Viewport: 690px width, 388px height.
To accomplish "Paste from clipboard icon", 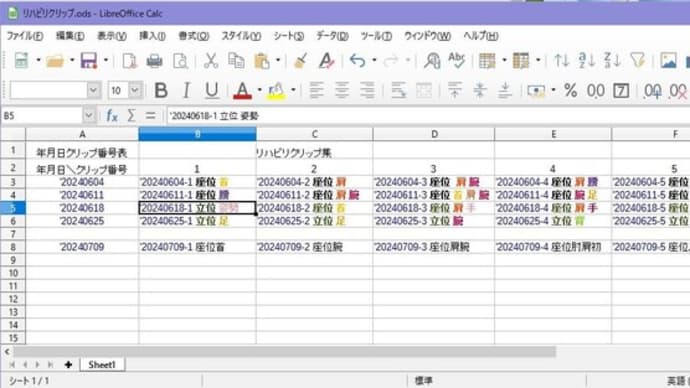I will pyautogui.click(x=262, y=61).
